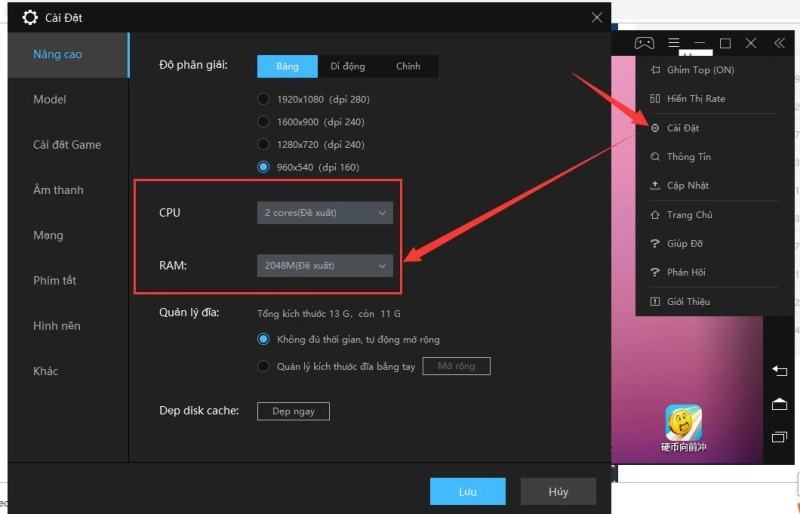Open the Khác settings section

pyautogui.click(x=68, y=371)
